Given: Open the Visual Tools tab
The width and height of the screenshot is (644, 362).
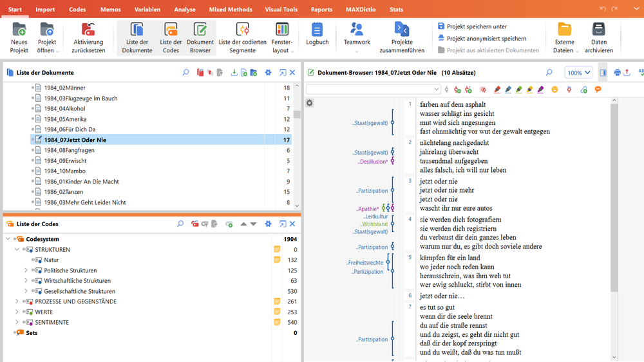Looking at the screenshot, I should pos(281,9).
